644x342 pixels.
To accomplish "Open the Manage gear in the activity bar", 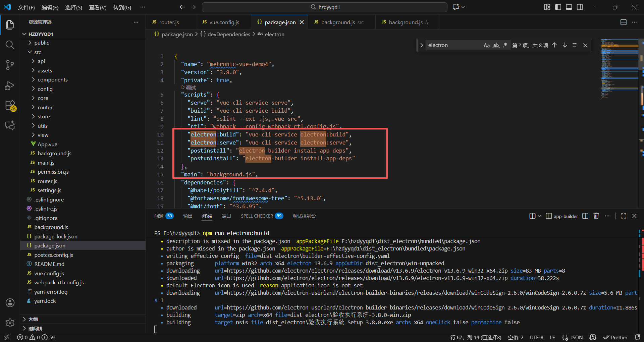I will click(10, 323).
